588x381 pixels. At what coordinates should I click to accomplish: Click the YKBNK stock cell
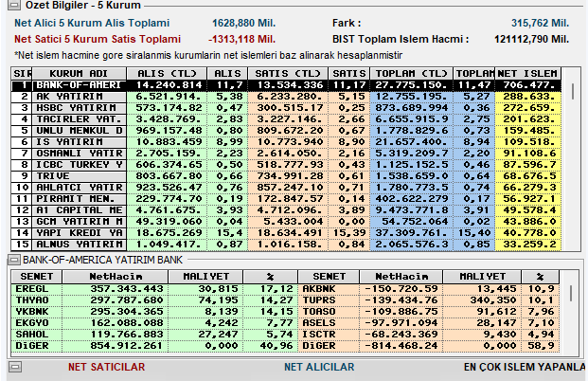[36, 312]
